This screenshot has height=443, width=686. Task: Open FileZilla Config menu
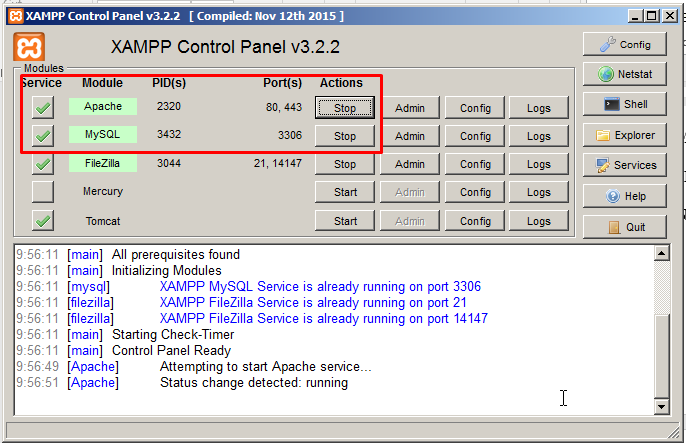[475, 164]
